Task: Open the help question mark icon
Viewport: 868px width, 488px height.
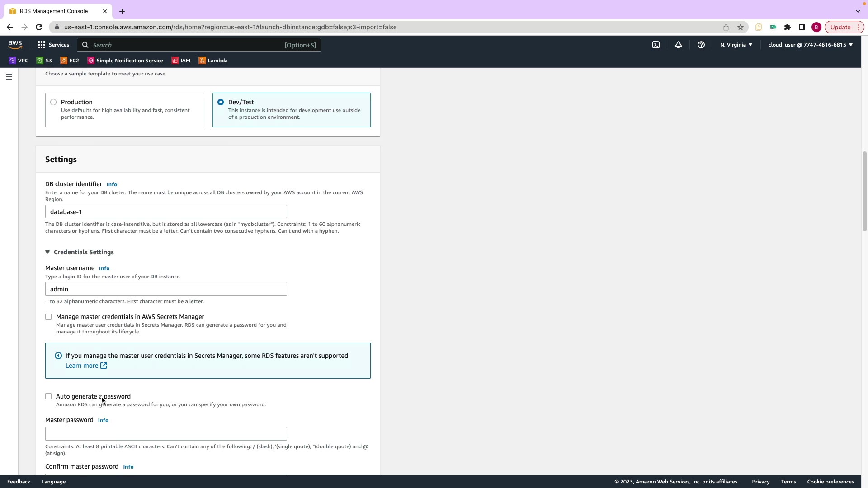Action: tap(701, 45)
